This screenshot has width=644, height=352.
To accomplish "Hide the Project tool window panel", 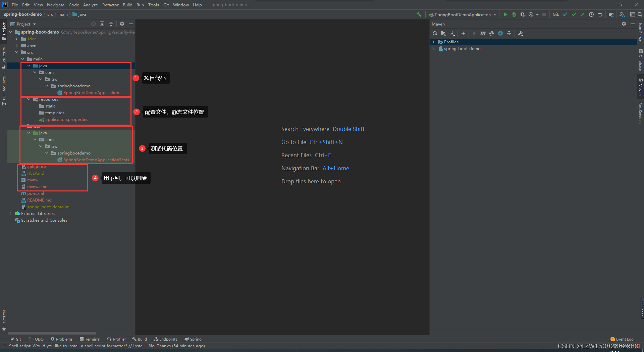I will coord(131,24).
